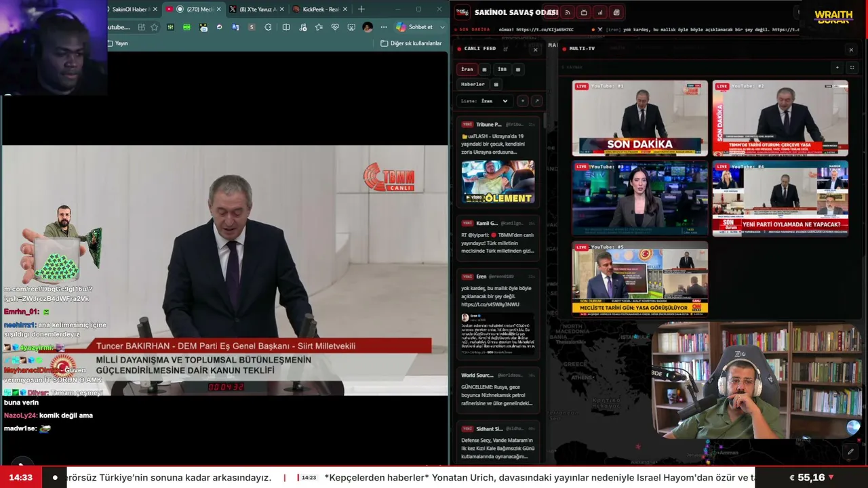Open the bar chart icon in Sakinol header
The height and width of the screenshot is (488, 868).
(600, 12)
